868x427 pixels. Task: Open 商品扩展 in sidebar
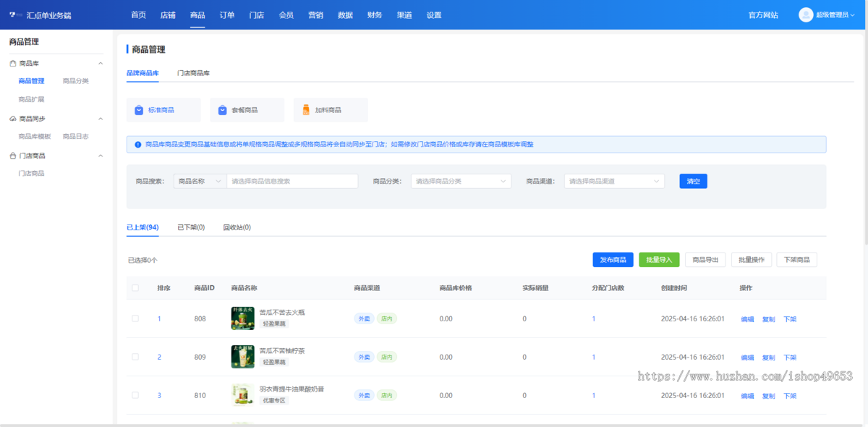pyautogui.click(x=31, y=99)
